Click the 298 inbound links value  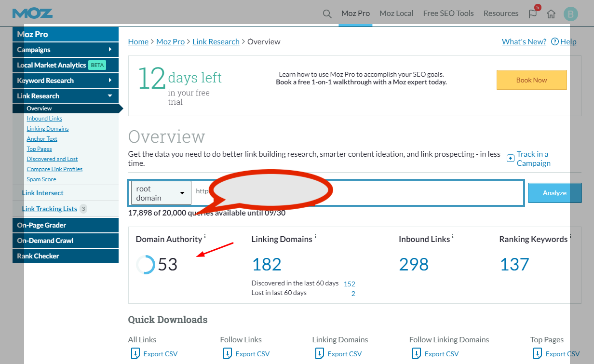click(414, 265)
